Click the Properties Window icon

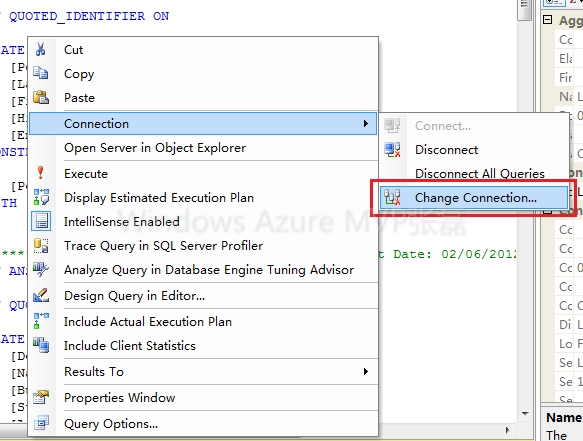click(41, 397)
